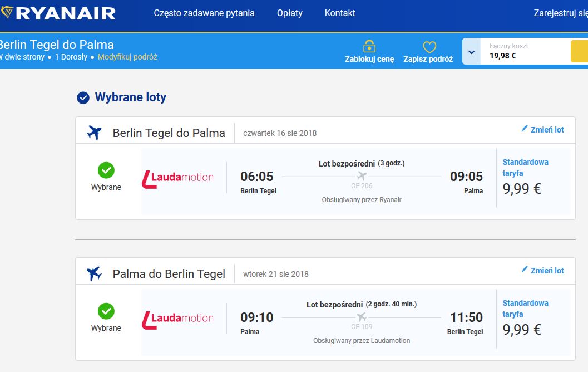Click the 06:05 Berlin Tegel departure time
The height and width of the screenshot is (372, 588).
click(257, 177)
